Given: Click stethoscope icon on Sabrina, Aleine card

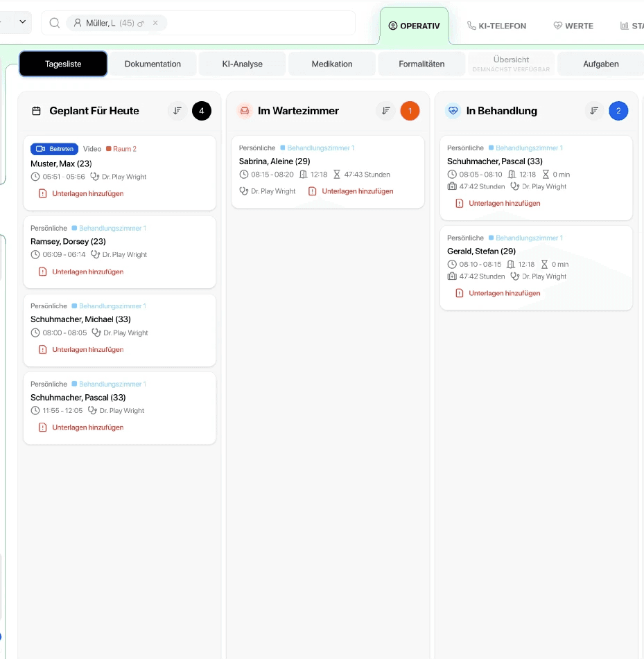Looking at the screenshot, I should [244, 191].
